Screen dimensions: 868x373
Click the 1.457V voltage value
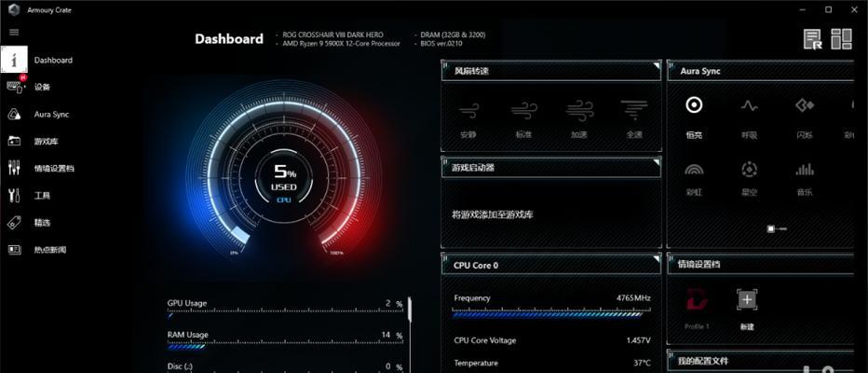tap(638, 340)
